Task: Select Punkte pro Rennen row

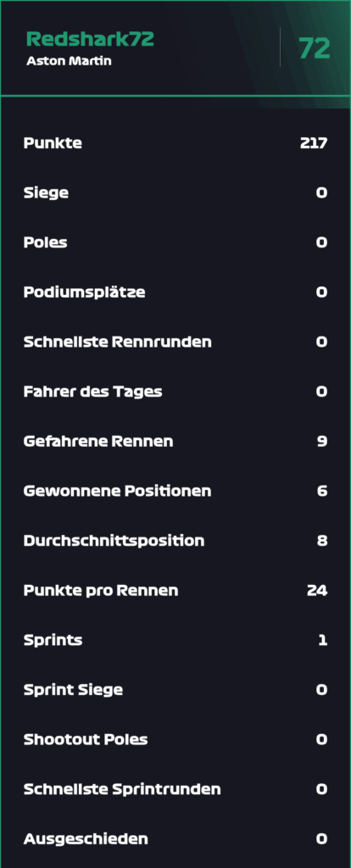Action: point(175,590)
